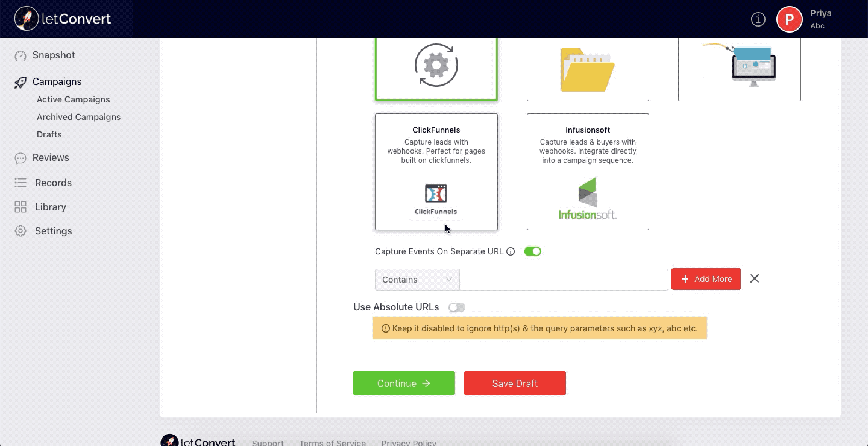The image size is (868, 446).
Task: Click the yellow absolute URLs notice banner
Action: (539, 328)
